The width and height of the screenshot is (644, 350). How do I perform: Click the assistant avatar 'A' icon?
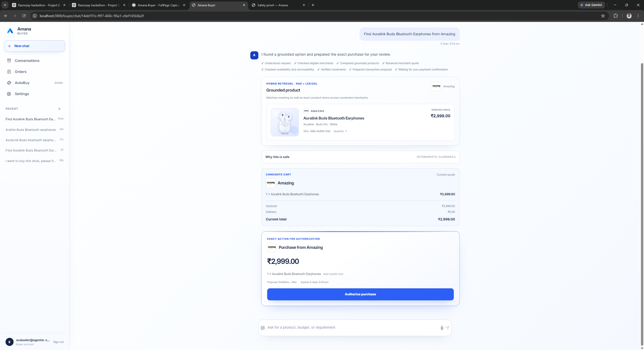(254, 55)
